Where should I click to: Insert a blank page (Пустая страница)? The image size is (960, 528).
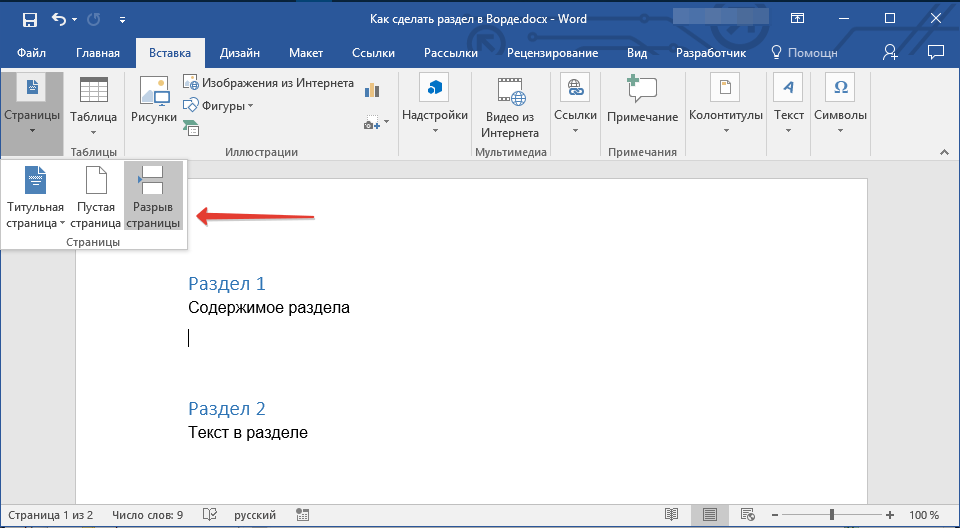(96, 198)
